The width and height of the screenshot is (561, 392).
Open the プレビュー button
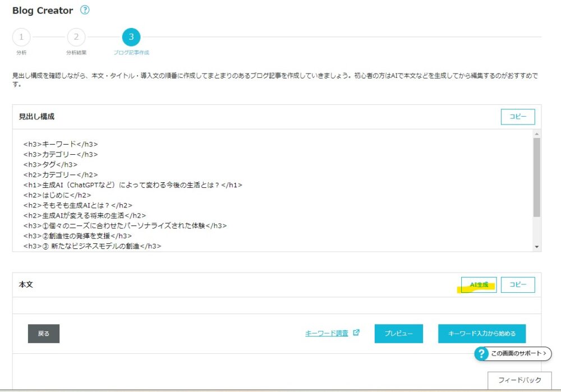[x=398, y=333]
